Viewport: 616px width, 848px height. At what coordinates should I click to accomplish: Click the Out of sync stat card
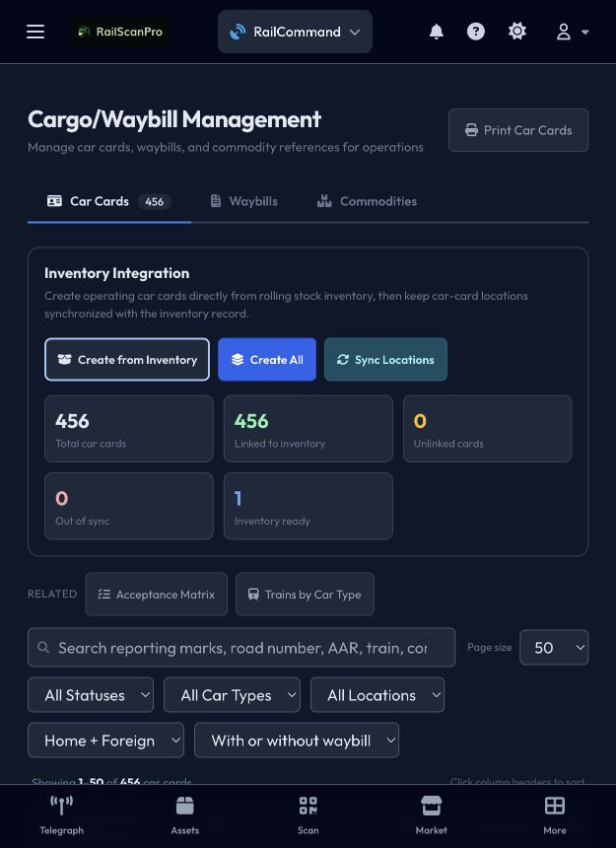point(129,506)
